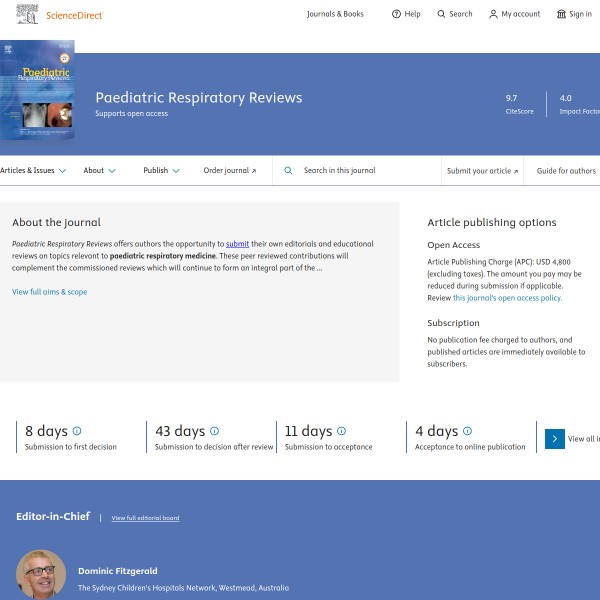600x600 pixels.
Task: Click info icon beside 4 days
Action: [467, 431]
